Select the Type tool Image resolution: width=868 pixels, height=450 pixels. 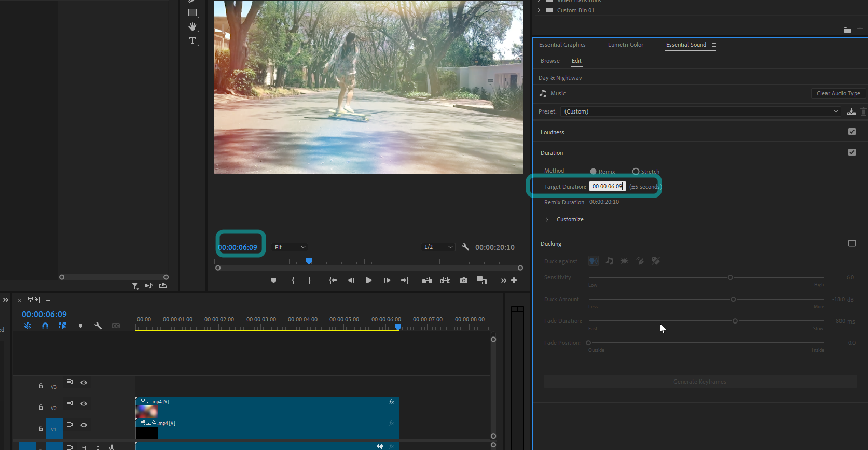[192, 41]
